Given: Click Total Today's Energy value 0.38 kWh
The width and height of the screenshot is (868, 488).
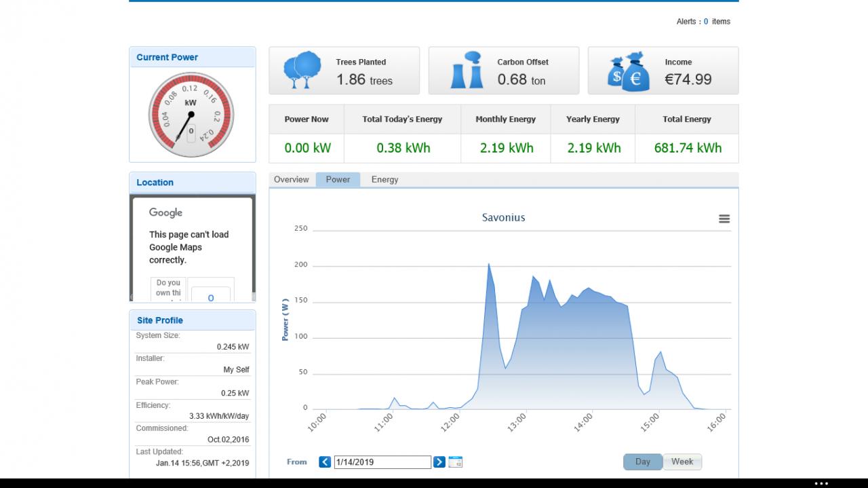Looking at the screenshot, I should [x=403, y=148].
